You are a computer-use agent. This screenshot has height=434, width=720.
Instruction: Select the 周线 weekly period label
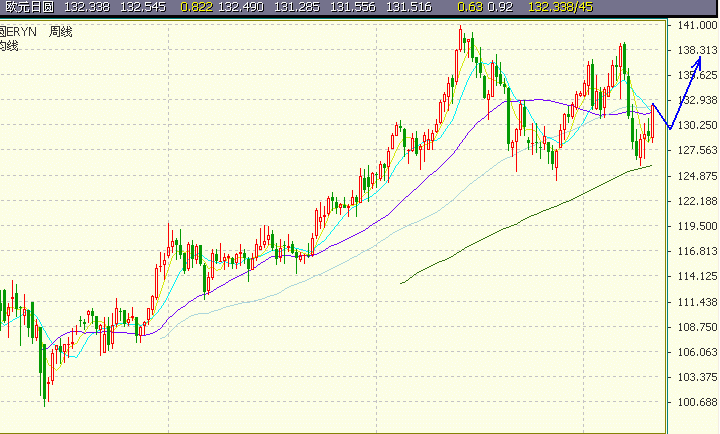pos(61,32)
